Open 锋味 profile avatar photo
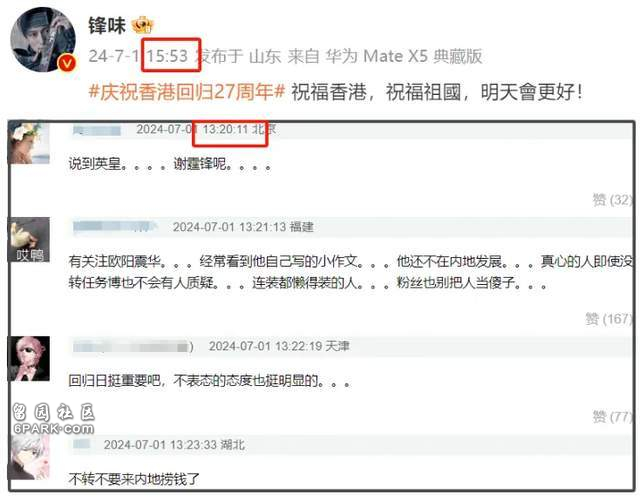 42,39
